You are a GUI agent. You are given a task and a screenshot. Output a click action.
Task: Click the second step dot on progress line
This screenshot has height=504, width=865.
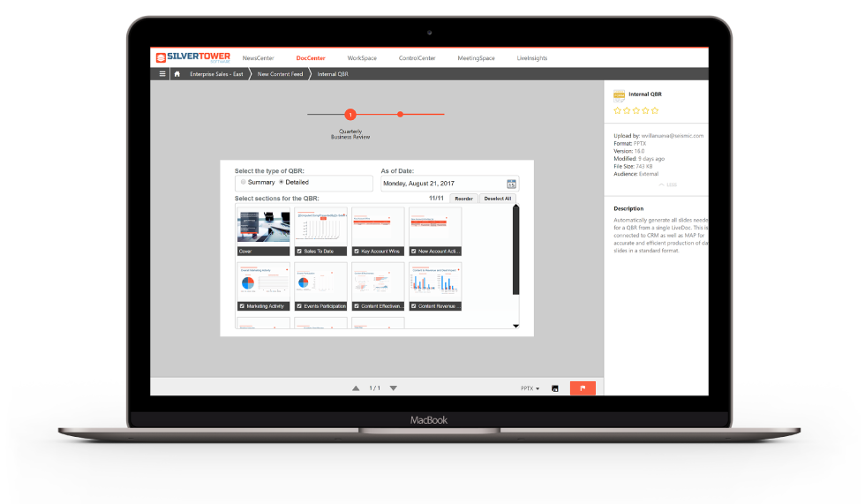(400, 114)
